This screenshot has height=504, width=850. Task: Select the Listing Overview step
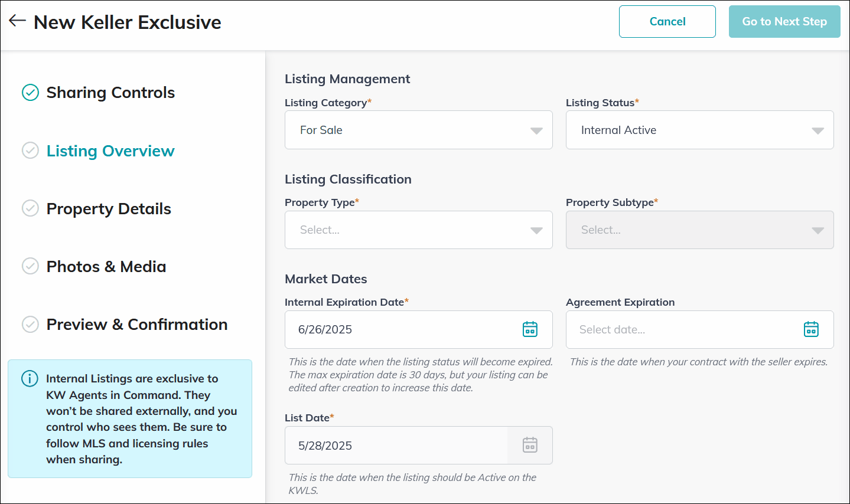pyautogui.click(x=110, y=151)
